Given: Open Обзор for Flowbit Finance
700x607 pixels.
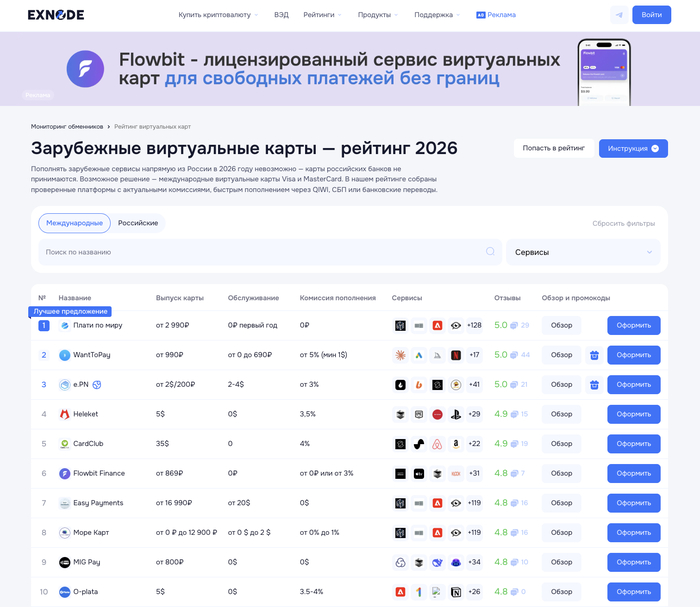Looking at the screenshot, I should (561, 474).
